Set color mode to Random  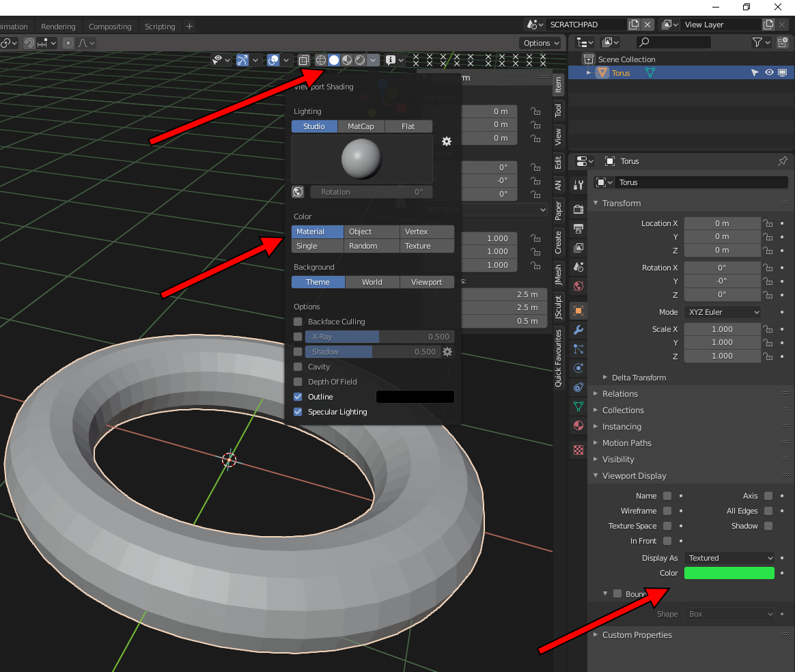click(x=371, y=246)
